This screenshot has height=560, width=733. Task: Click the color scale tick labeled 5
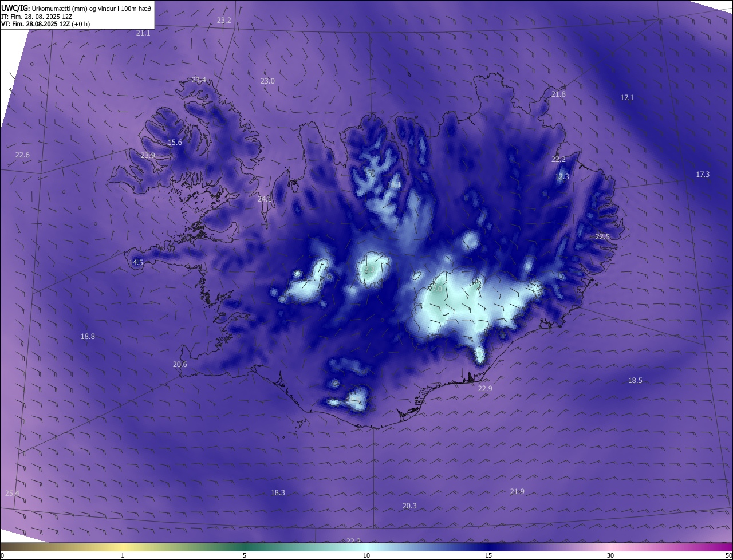(245, 556)
